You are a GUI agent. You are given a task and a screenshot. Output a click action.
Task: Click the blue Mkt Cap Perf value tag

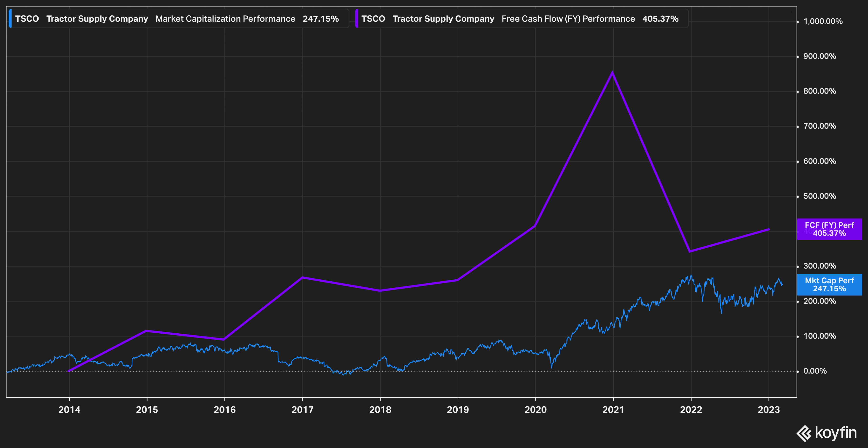tap(829, 285)
